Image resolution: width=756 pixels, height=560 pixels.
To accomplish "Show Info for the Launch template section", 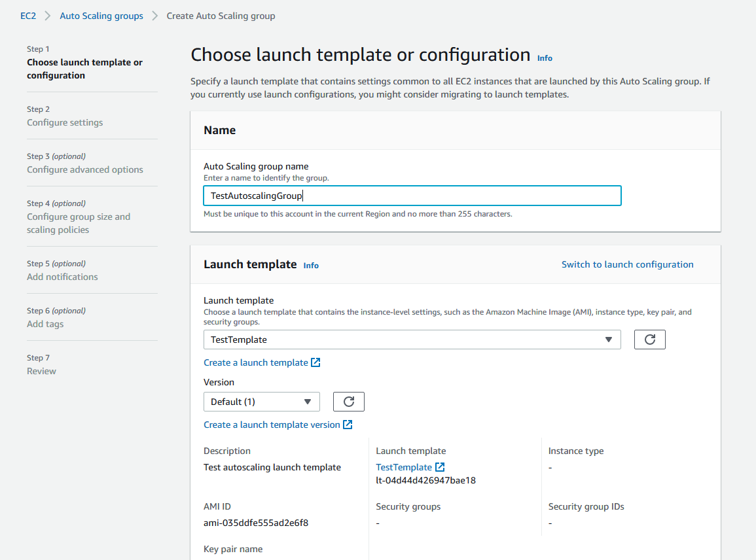I will coord(311,266).
